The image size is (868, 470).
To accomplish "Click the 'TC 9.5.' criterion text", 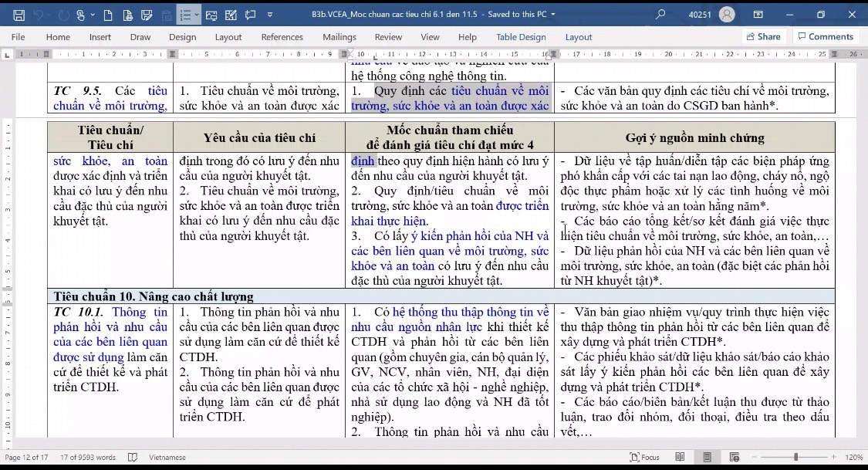I will 77,91.
